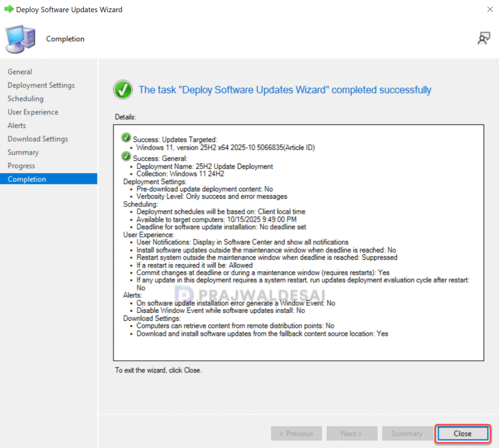This screenshot has width=499, height=448.
Task: Select the General step in sidebar
Action: coord(19,72)
